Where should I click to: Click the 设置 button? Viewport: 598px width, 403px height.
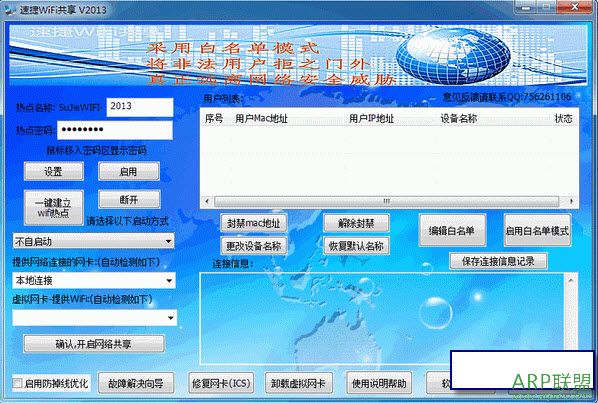(54, 171)
